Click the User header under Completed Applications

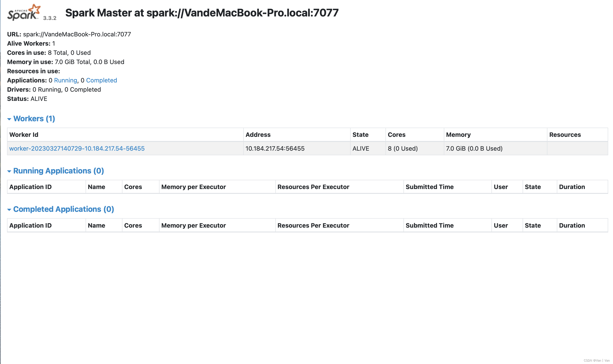[501, 225]
